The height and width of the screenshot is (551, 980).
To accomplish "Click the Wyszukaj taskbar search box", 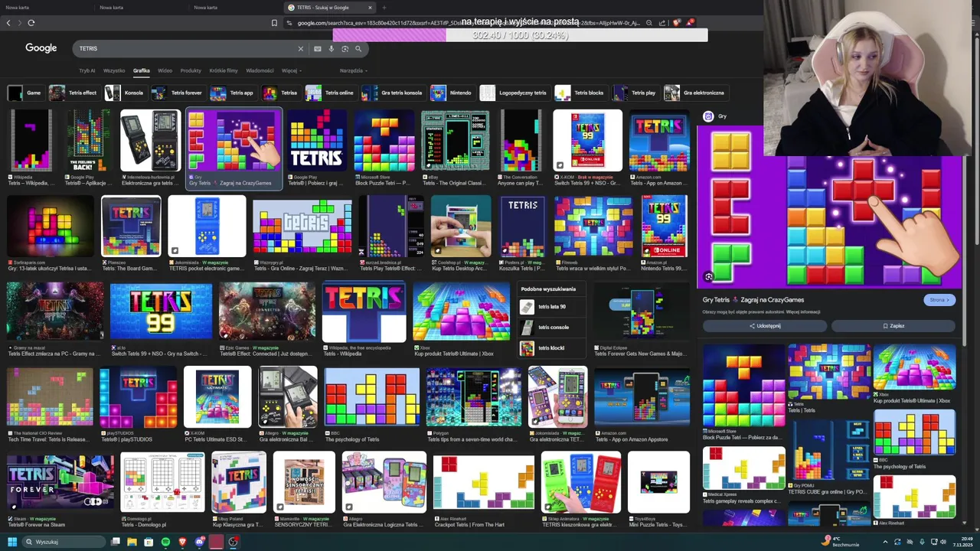I will [x=64, y=542].
